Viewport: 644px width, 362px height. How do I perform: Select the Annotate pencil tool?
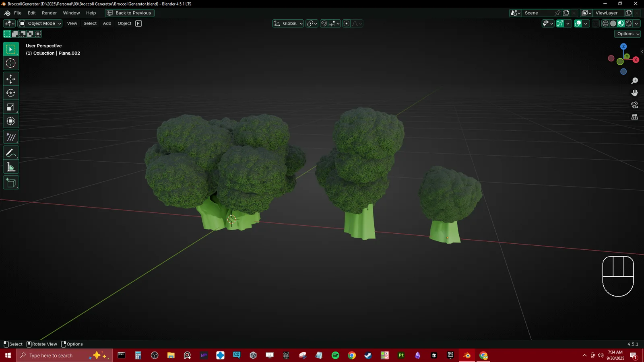pos(11,153)
